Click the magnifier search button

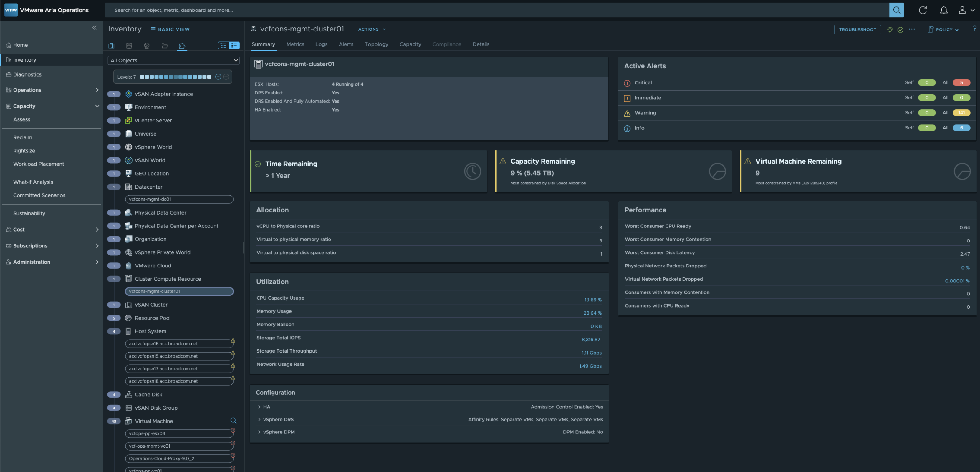coord(896,10)
